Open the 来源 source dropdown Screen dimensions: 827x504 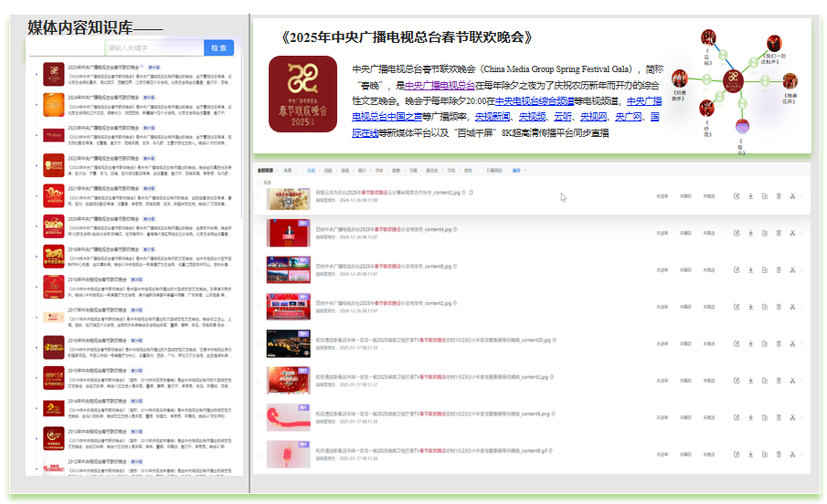click(x=290, y=171)
